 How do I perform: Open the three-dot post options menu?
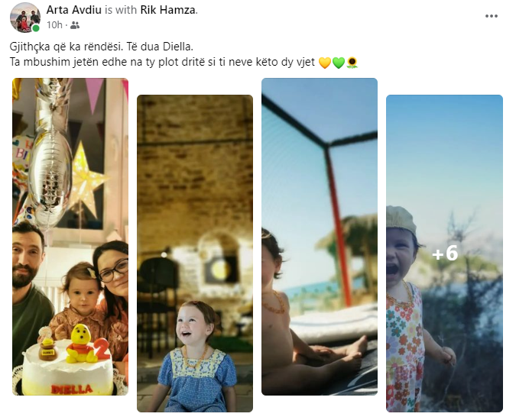point(491,16)
